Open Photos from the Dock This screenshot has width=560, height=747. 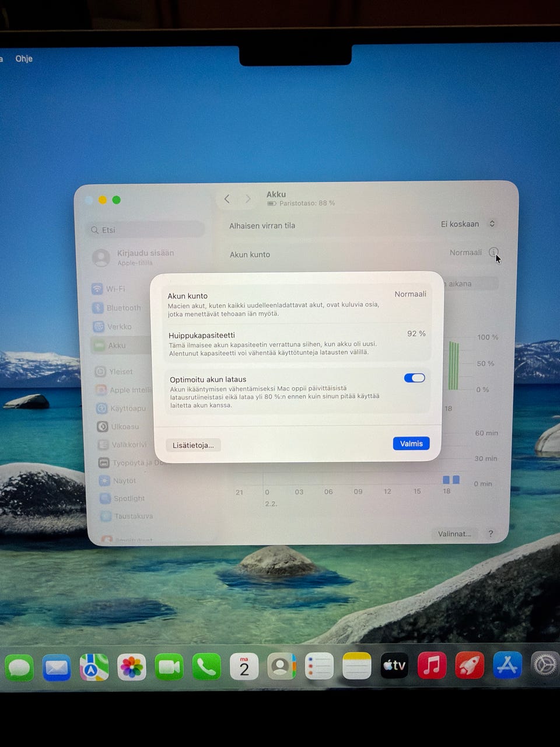pos(132,667)
